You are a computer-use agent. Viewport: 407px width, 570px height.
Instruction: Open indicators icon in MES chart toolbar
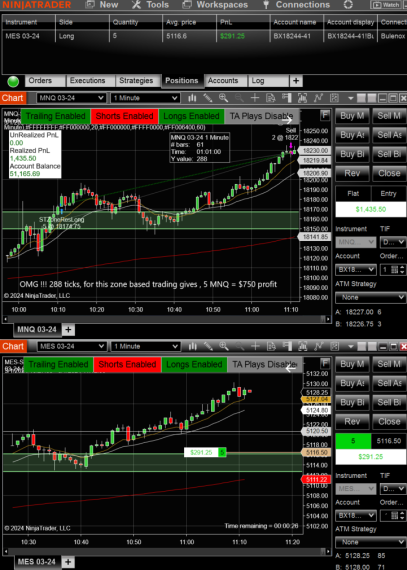click(319, 346)
